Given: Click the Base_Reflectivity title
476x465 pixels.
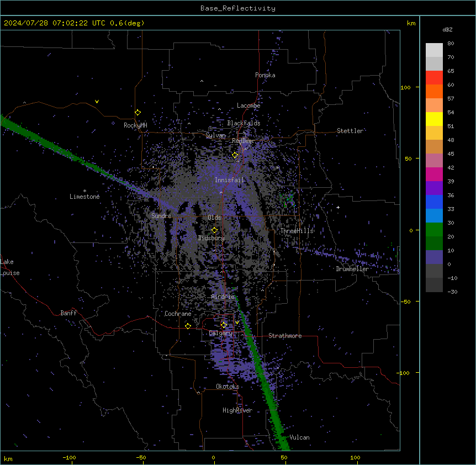Looking at the screenshot, I should pos(238,8).
